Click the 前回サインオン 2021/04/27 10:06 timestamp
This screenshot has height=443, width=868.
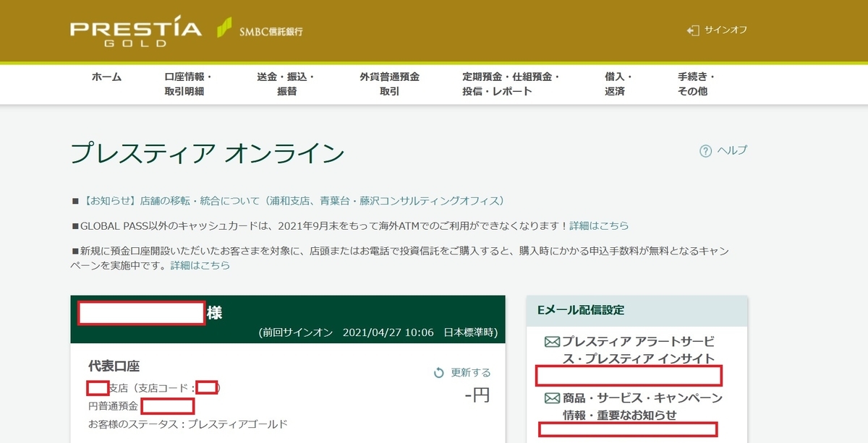click(x=378, y=332)
